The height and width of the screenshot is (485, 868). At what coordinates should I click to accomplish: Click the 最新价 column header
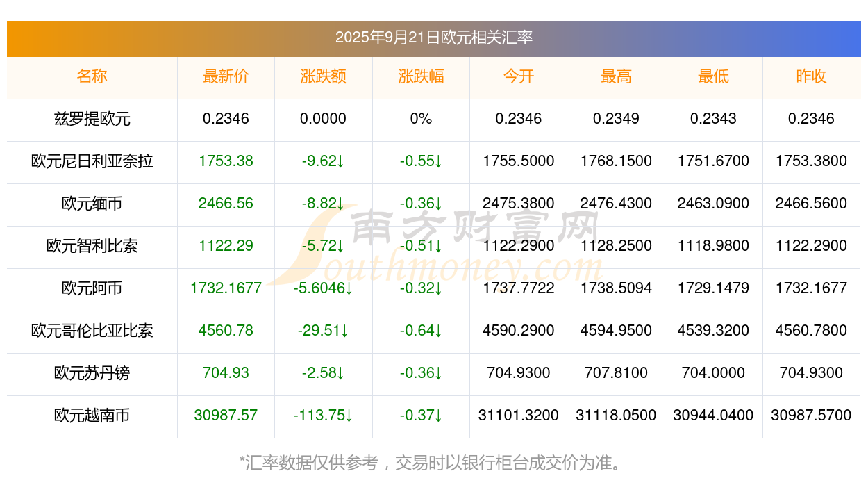pyautogui.click(x=226, y=76)
